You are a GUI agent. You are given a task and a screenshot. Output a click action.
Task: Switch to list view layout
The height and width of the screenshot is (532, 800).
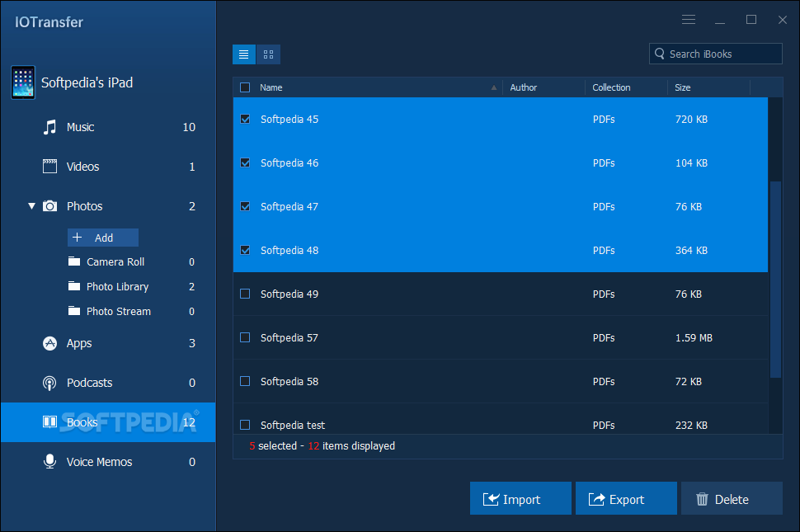click(244, 54)
